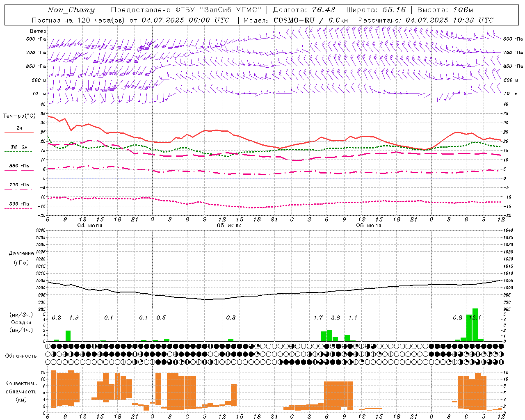Click the "10 м" wind level on the left
Image resolution: width=525 pixels, height=420 pixels.
[39, 94]
